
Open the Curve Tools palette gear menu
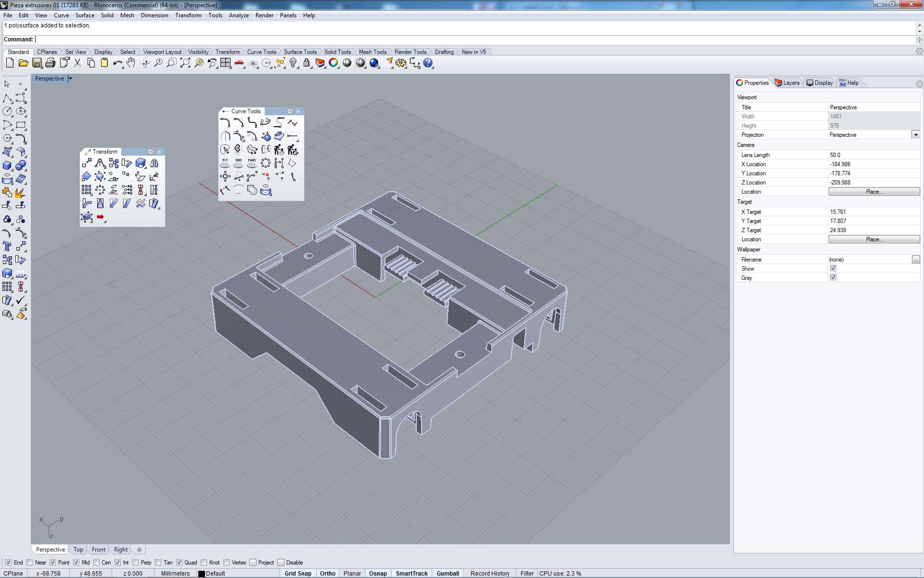(x=290, y=111)
